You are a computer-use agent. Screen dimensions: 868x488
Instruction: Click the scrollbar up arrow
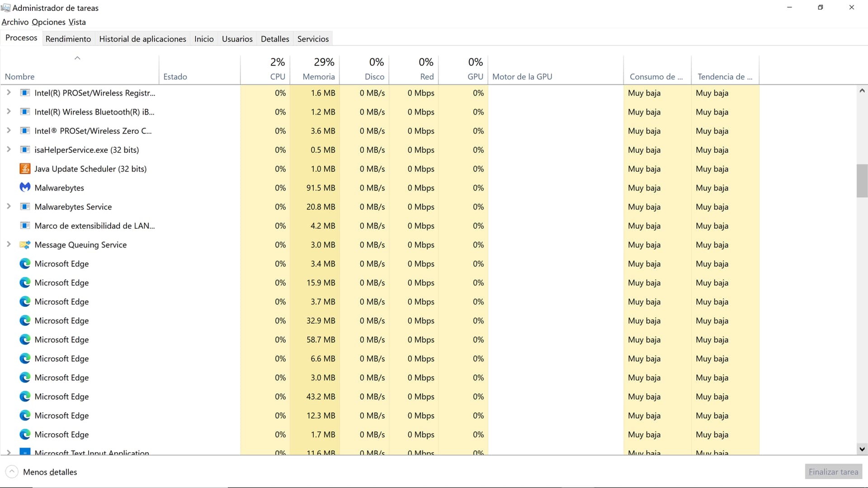[862, 91]
